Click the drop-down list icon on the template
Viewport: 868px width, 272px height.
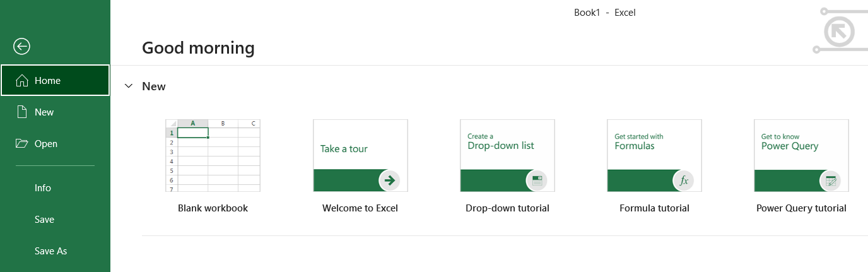tap(537, 180)
